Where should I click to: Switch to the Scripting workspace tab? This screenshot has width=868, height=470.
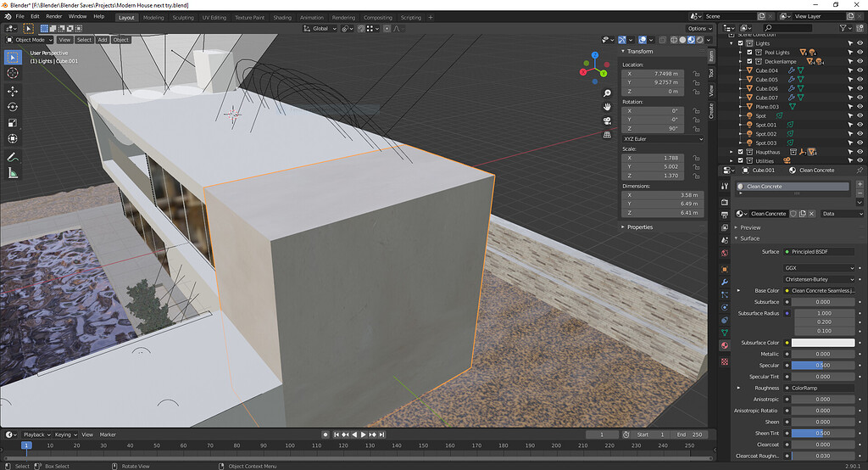[x=411, y=17]
